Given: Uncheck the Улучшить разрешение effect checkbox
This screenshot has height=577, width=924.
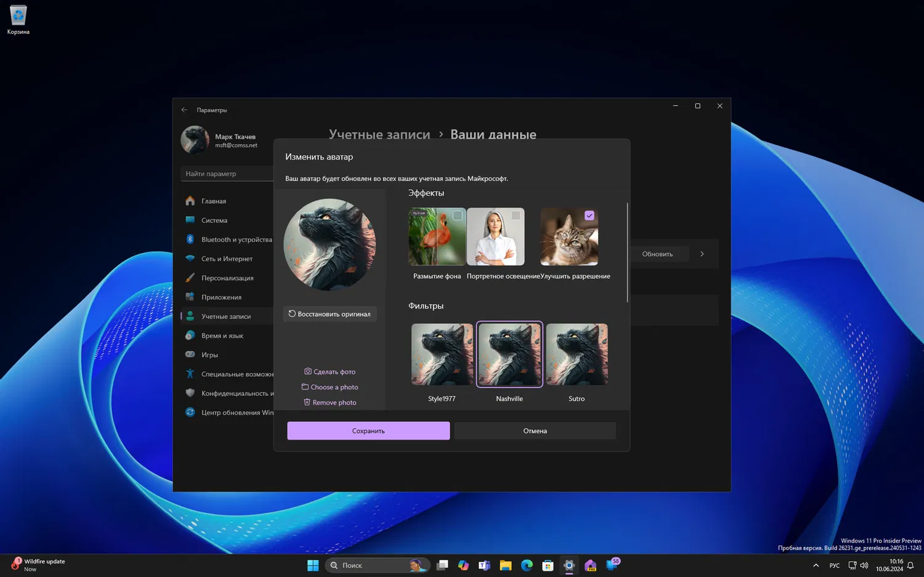Looking at the screenshot, I should pyautogui.click(x=590, y=216).
